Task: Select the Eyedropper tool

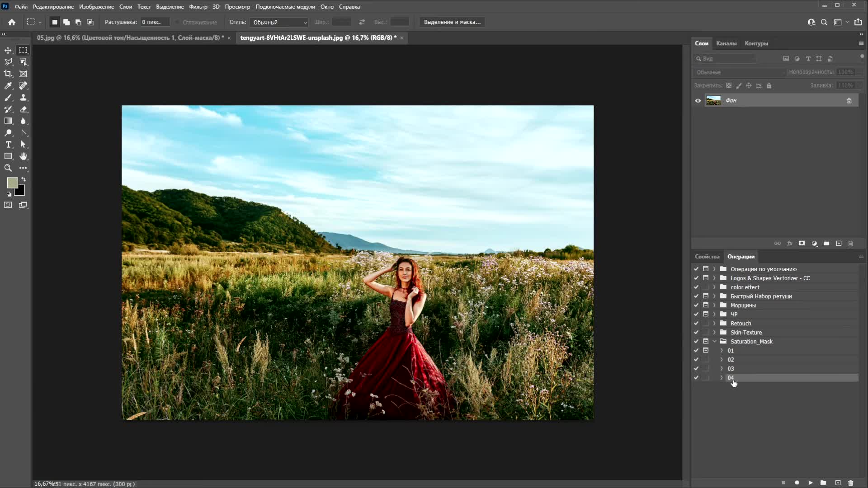Action: (x=8, y=85)
